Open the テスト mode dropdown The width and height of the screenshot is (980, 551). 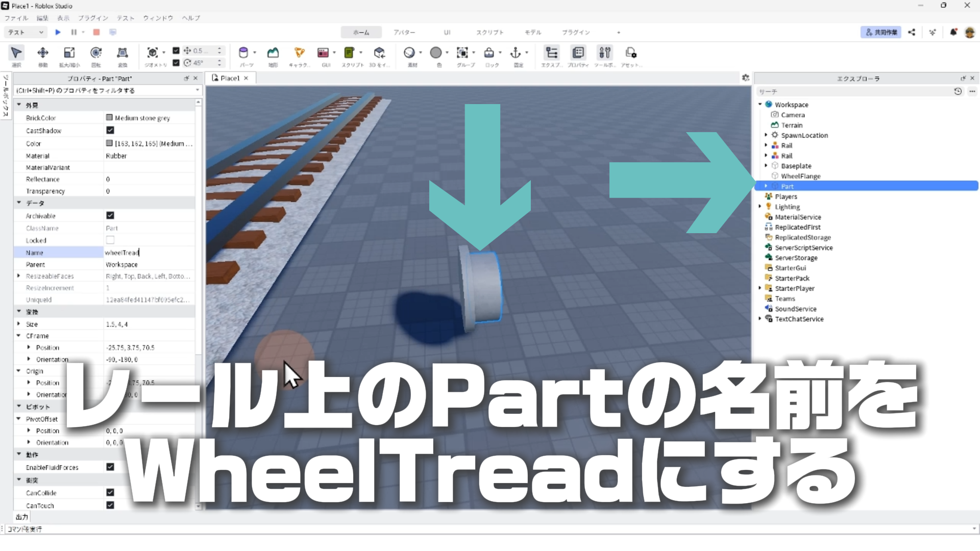coord(26,32)
